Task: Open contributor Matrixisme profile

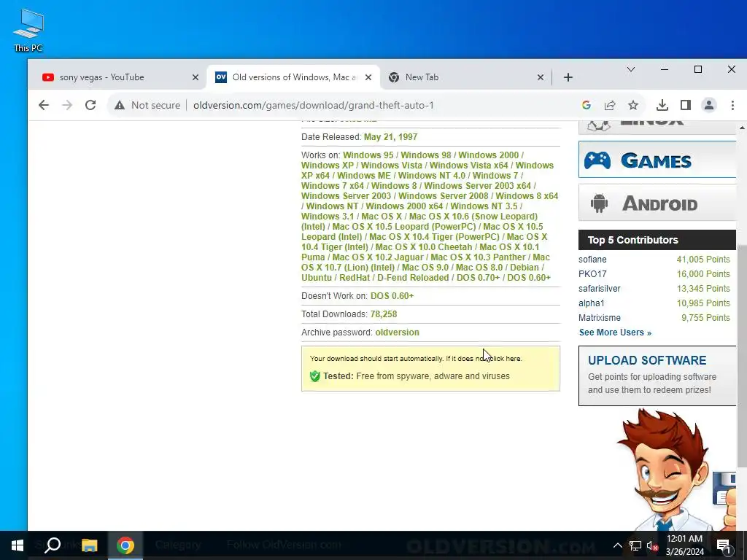Action: (600, 318)
